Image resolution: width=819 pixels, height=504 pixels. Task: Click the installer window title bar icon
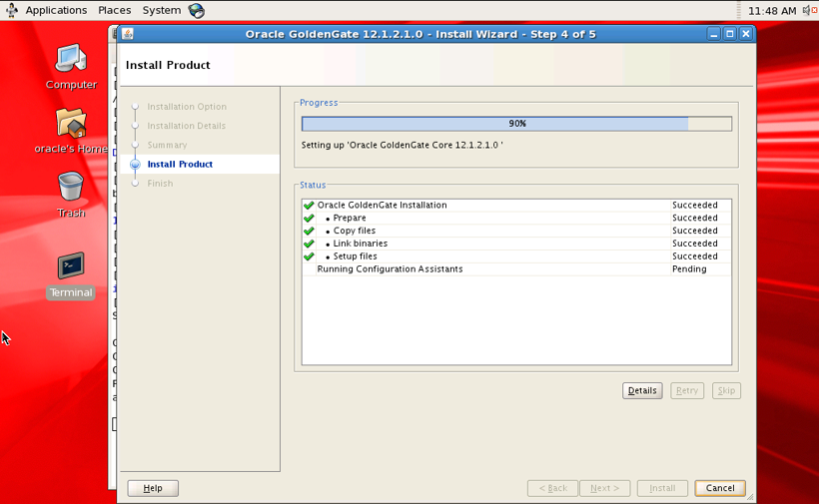pos(128,34)
